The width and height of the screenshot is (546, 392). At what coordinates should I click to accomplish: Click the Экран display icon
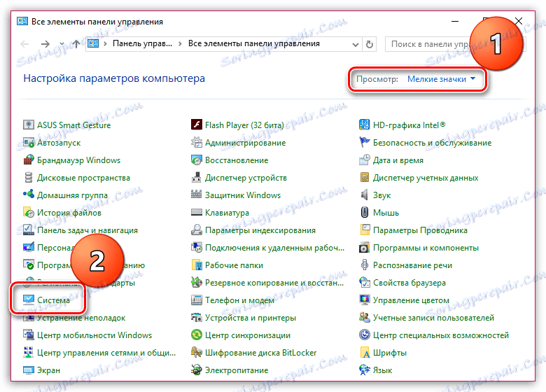29,370
